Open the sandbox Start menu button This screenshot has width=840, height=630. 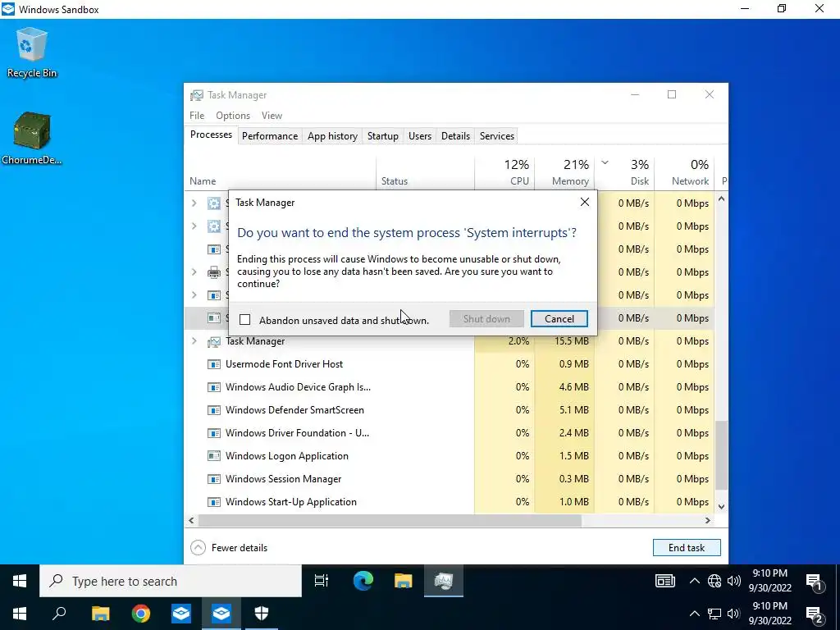click(20, 582)
